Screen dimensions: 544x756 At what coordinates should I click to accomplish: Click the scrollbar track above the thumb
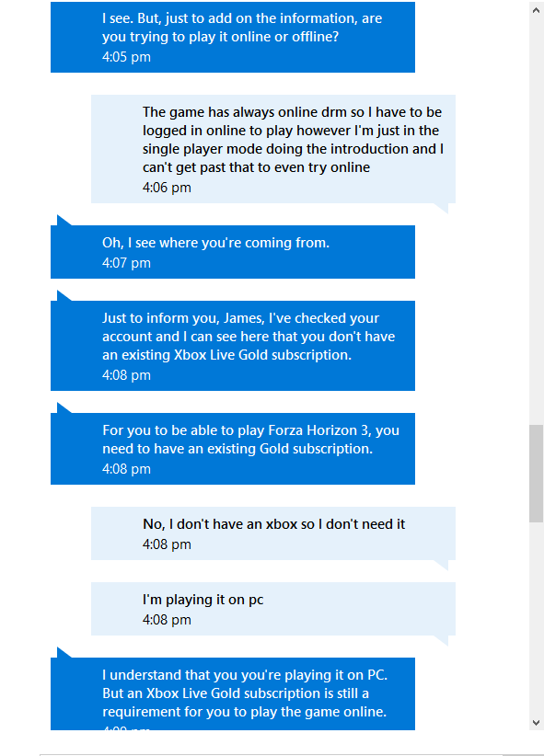[536, 222]
